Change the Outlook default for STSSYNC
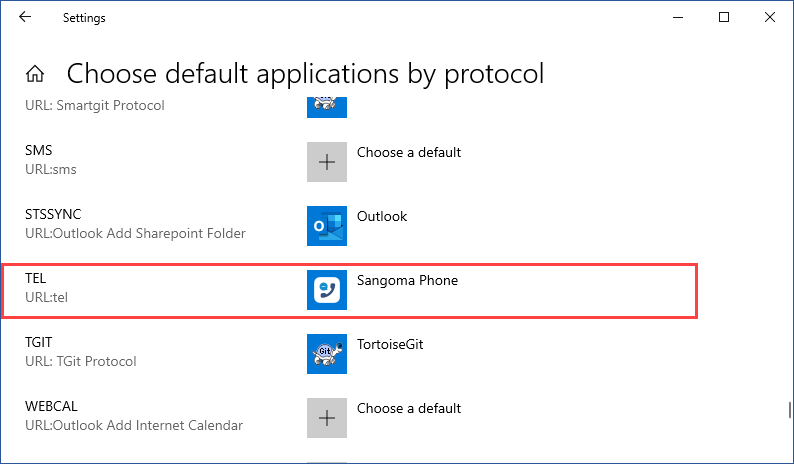This screenshot has width=794, height=464. click(382, 217)
